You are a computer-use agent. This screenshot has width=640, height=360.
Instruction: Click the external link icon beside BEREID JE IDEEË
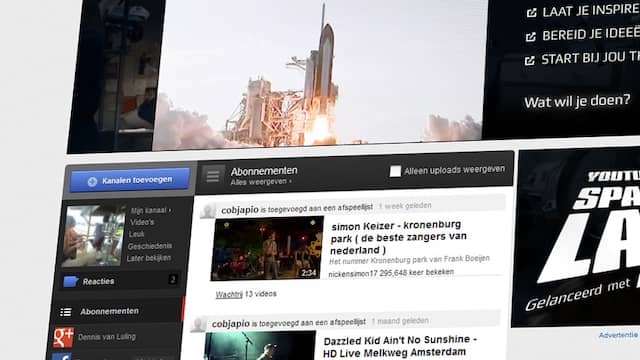pyautogui.click(x=531, y=37)
